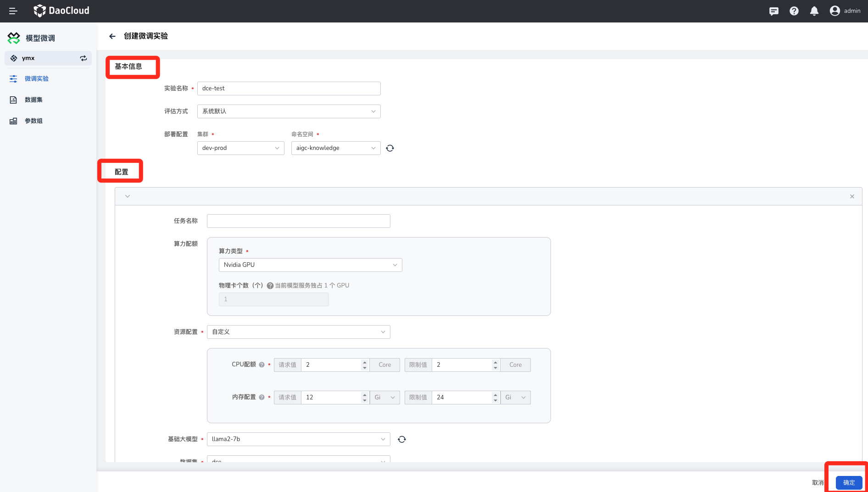Click the 模型微调 module icon
868x492 pixels.
pos(14,38)
